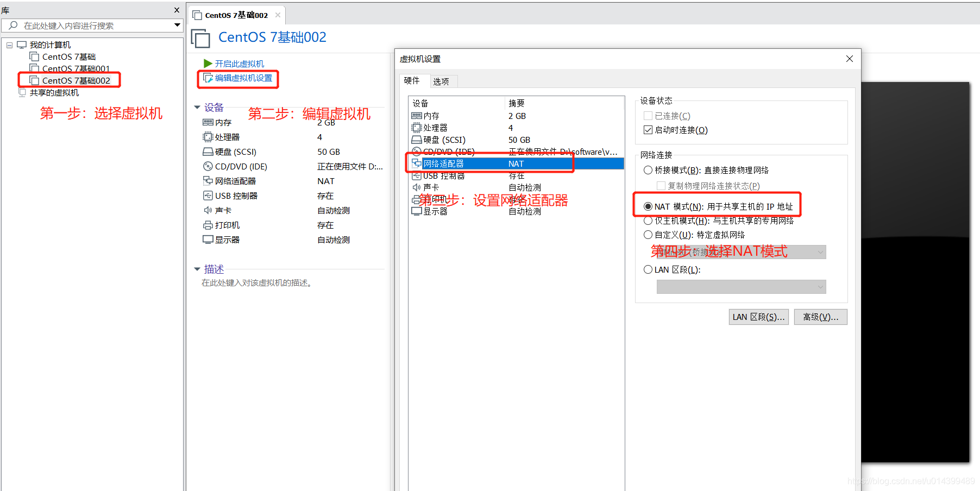Collapse the 描述 section
Screen dimensions: 980x491
click(197, 269)
